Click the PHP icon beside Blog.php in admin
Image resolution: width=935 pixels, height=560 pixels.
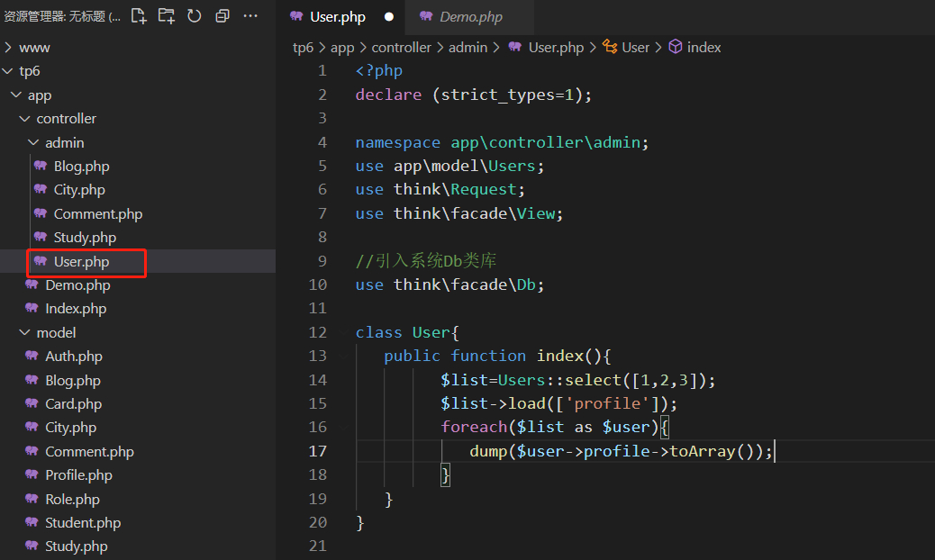[41, 166]
